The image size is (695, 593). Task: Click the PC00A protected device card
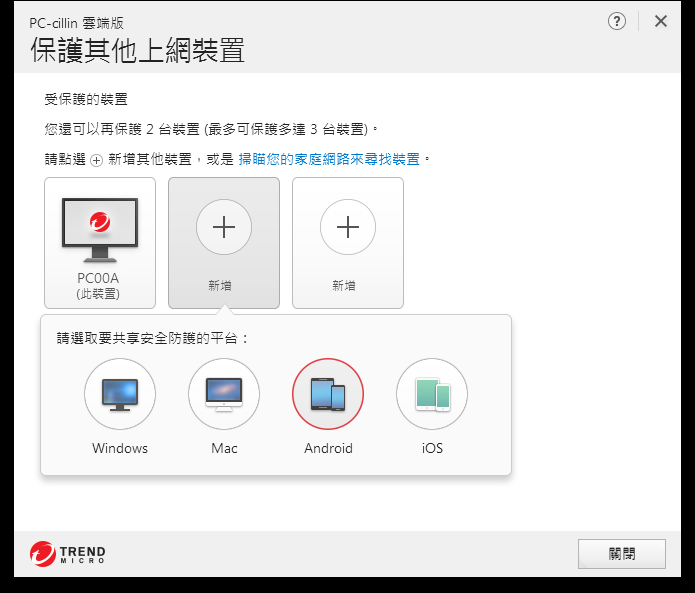100,243
